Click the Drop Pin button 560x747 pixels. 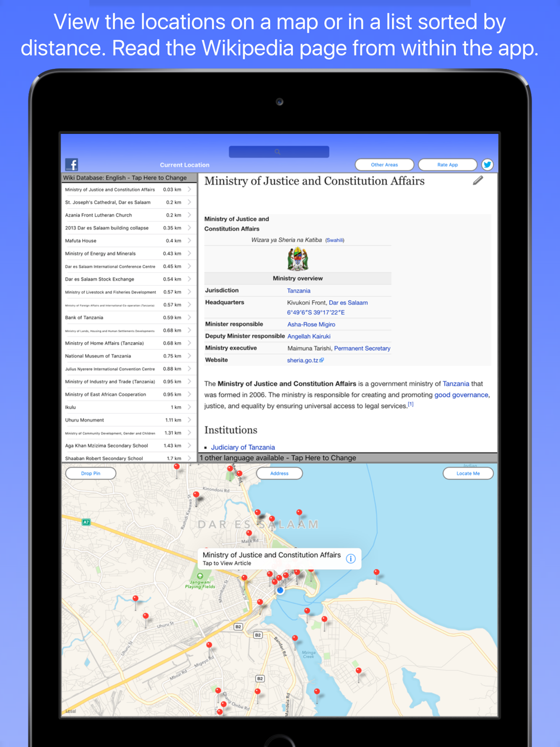[91, 473]
